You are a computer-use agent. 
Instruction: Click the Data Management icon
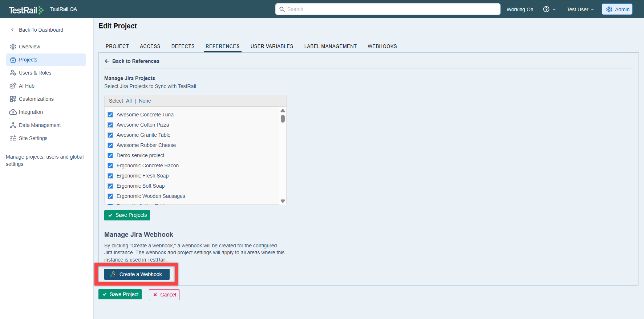[x=13, y=125]
